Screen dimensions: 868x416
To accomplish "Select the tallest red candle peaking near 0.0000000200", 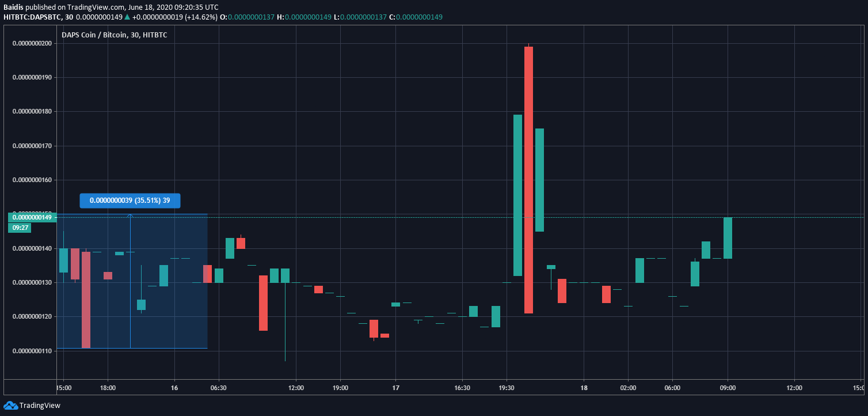I will (x=528, y=180).
